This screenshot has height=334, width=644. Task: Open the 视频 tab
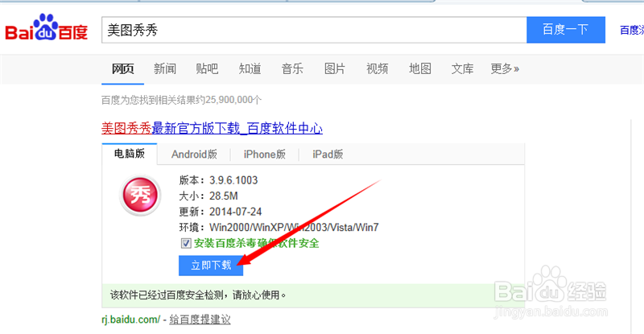point(377,68)
